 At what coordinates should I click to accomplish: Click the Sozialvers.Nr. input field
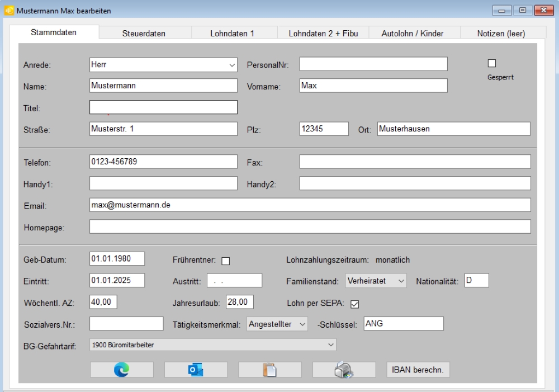(x=117, y=324)
